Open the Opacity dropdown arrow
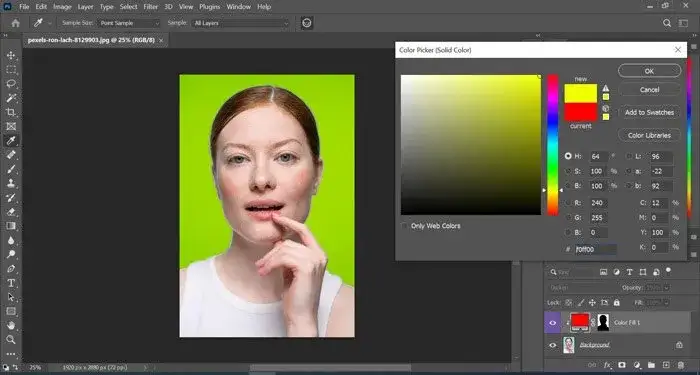 [x=667, y=288]
